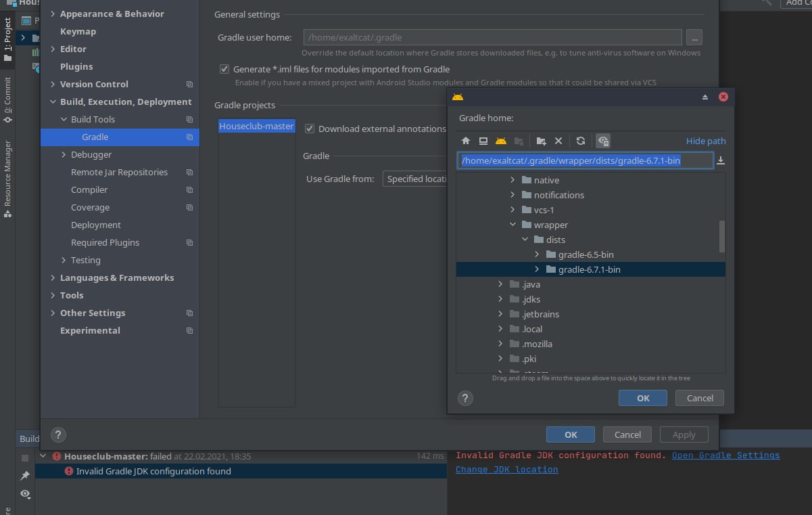Click the Desktop directory toolbar icon
Screen dimensions: 812x515
pyautogui.click(x=483, y=141)
